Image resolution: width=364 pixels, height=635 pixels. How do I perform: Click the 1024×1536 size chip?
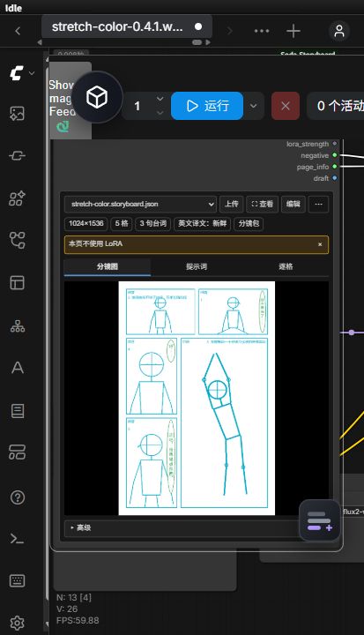[85, 223]
